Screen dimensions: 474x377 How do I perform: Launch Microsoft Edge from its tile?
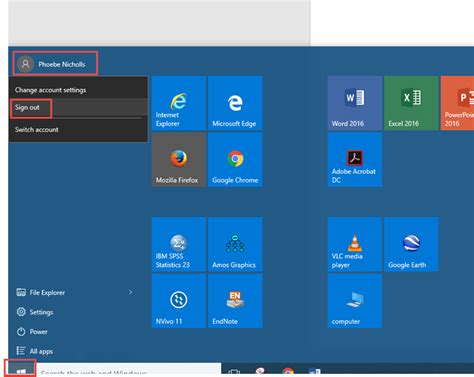pyautogui.click(x=235, y=103)
